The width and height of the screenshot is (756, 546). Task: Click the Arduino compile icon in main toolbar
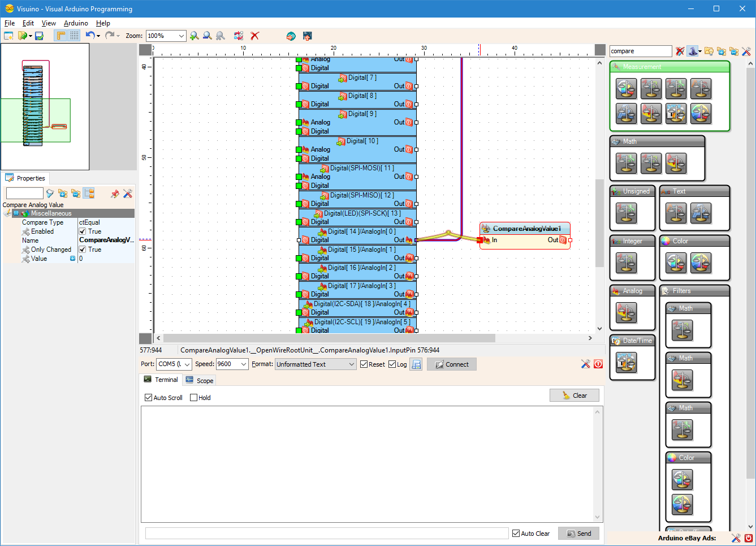tap(291, 36)
